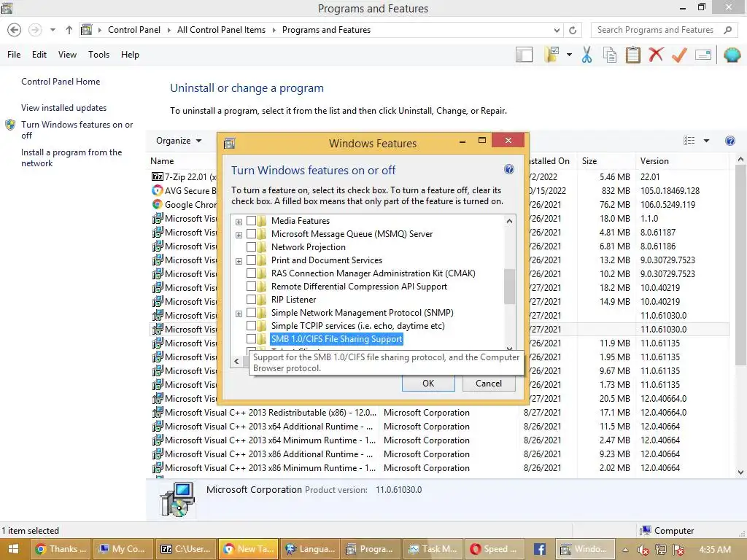The image size is (747, 560).
Task: Click the Search Programs and Features field
Action: [x=657, y=30]
